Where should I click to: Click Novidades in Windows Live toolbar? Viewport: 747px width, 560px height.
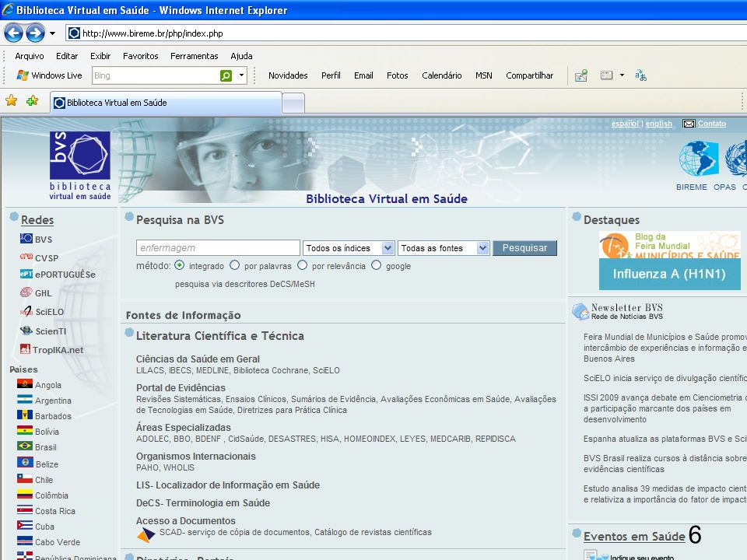288,75
